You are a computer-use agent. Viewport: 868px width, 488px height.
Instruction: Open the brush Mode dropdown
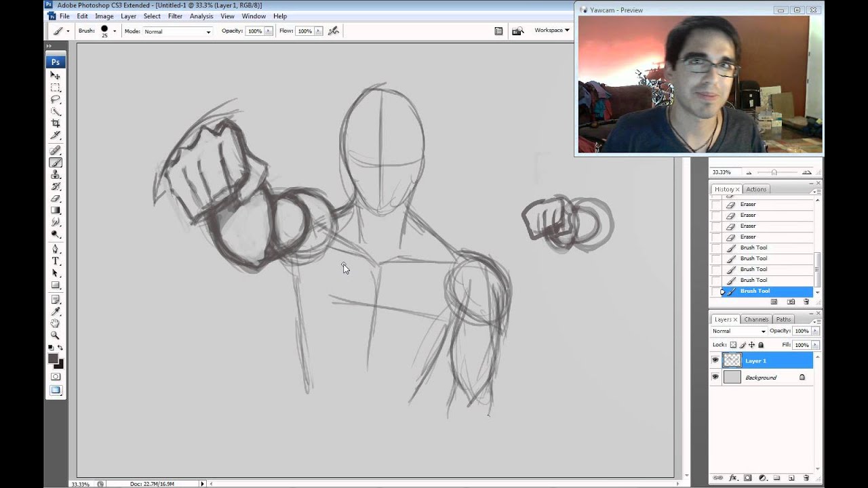click(x=178, y=31)
